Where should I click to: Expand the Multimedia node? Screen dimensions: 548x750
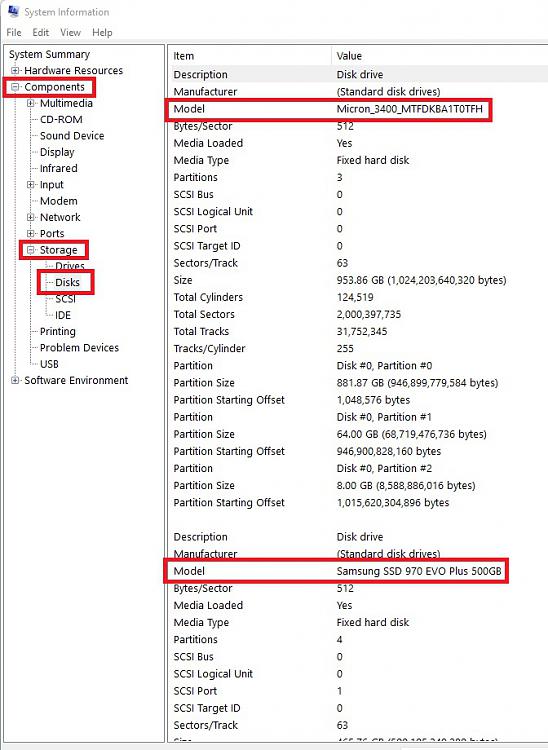click(x=31, y=103)
